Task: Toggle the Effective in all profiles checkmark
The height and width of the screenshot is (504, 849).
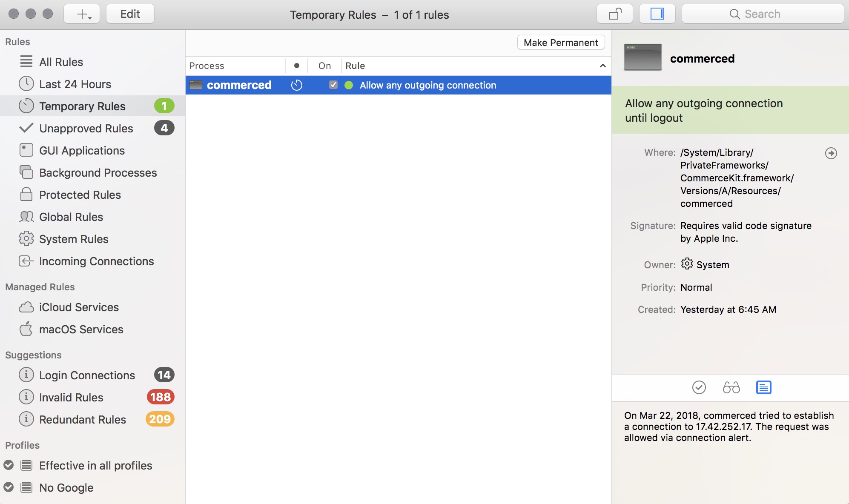Action: [9, 465]
